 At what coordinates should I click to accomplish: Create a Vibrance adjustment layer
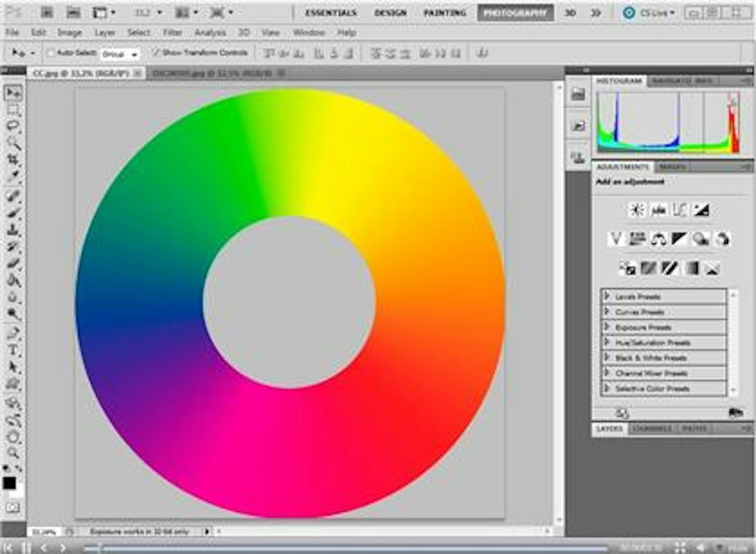[x=615, y=239]
